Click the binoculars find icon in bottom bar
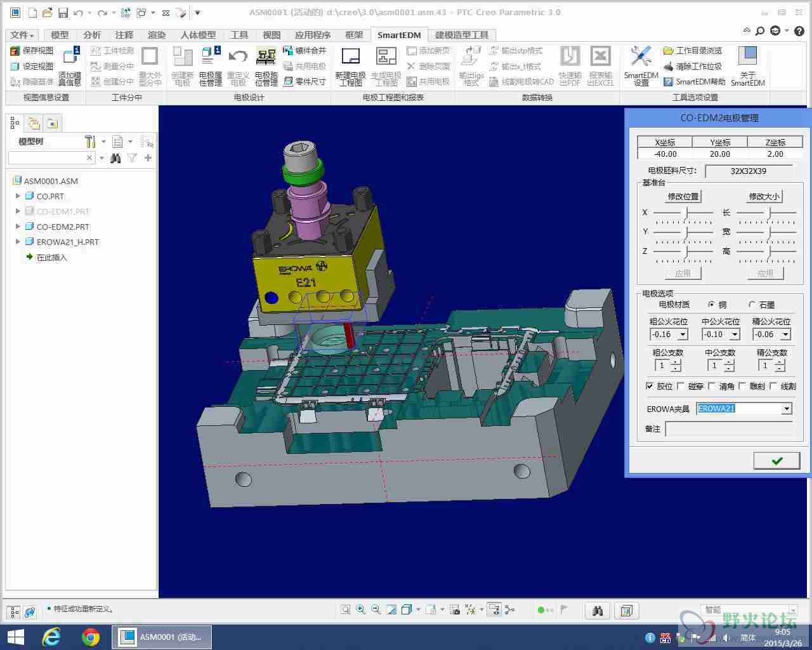 point(598,611)
